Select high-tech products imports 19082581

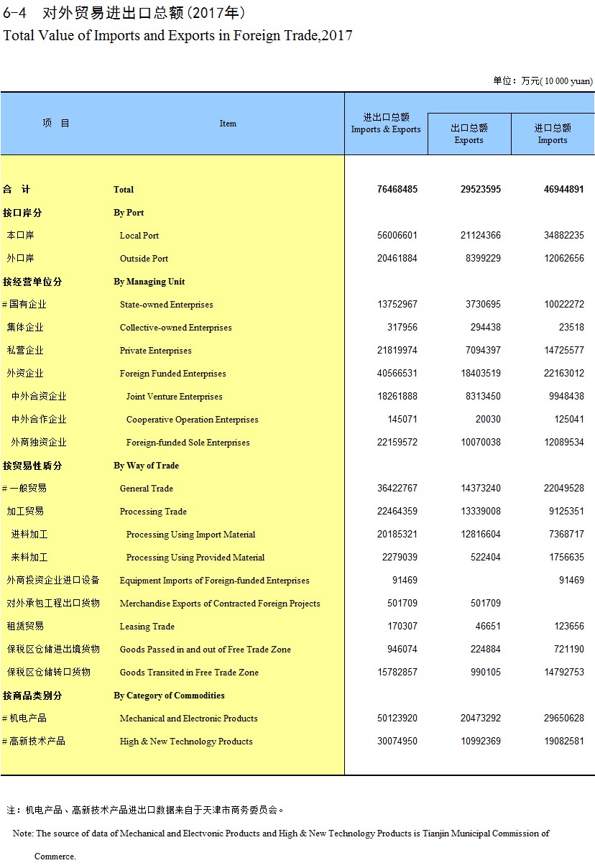click(x=563, y=742)
